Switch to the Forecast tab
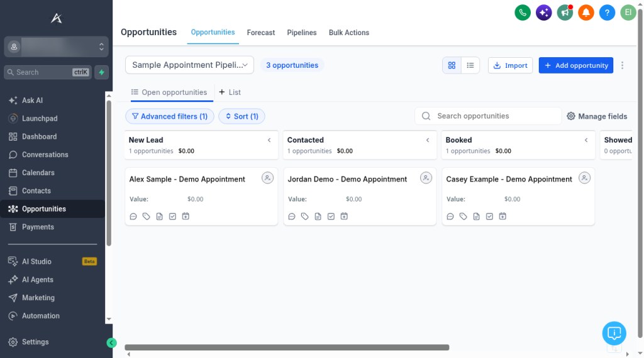 click(x=261, y=33)
